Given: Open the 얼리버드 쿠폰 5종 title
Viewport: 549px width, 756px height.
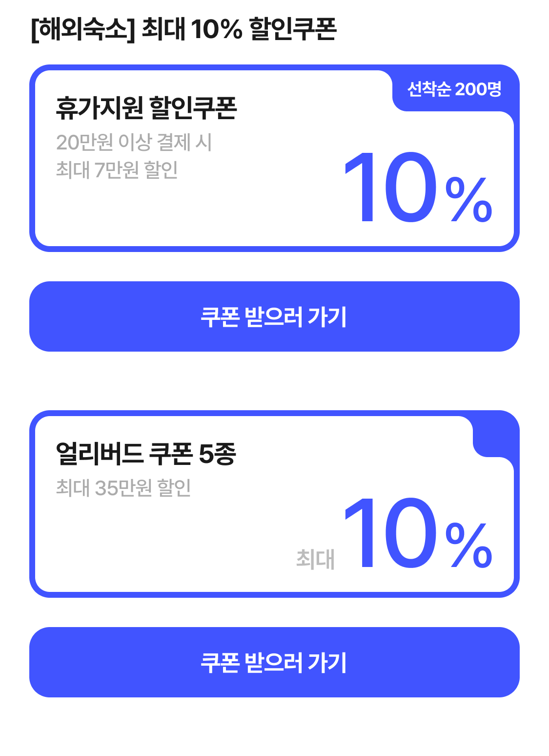Looking at the screenshot, I should point(146,454).
